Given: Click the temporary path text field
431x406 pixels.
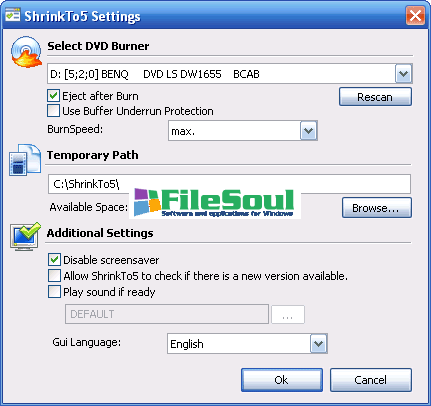Looking at the screenshot, I should pos(229,184).
